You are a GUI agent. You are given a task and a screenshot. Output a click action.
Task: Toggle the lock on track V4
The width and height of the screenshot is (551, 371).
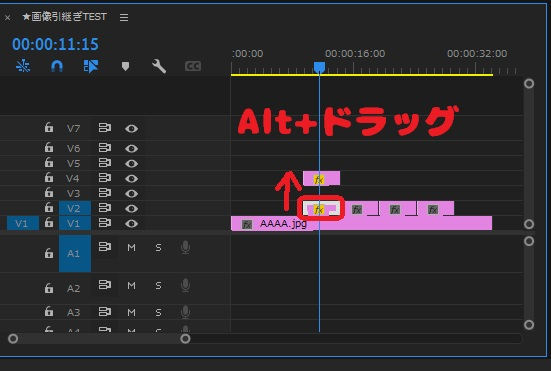pos(49,177)
